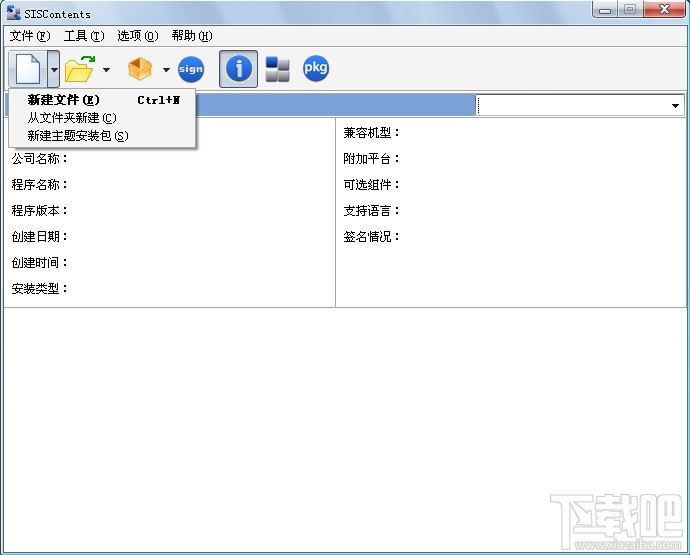Open the 工具(T) menu

[84, 36]
